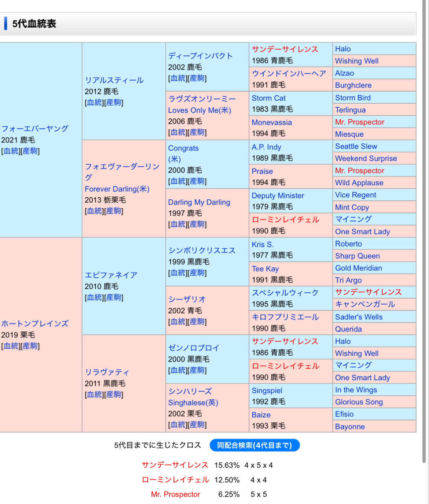The width and height of the screenshot is (429, 504).
Task: Select the Baize link
Action: (x=261, y=415)
